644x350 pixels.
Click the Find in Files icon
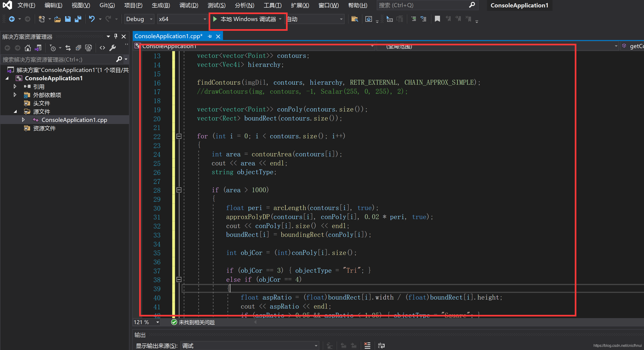pyautogui.click(x=355, y=19)
